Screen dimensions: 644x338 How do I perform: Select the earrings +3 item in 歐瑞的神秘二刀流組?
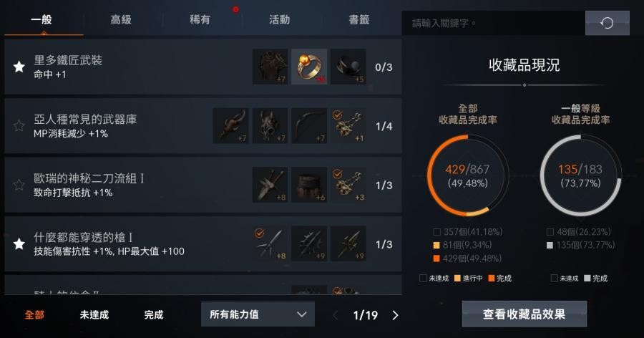(x=348, y=185)
